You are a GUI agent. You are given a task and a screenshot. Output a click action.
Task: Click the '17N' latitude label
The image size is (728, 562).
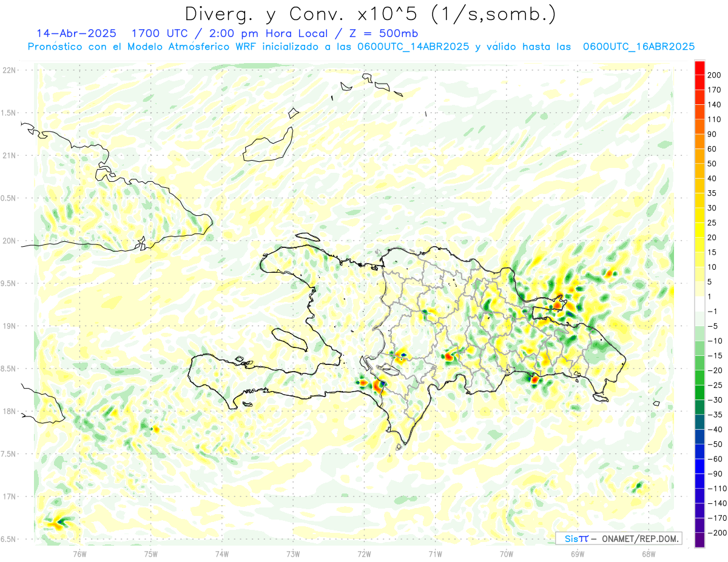click(9, 497)
